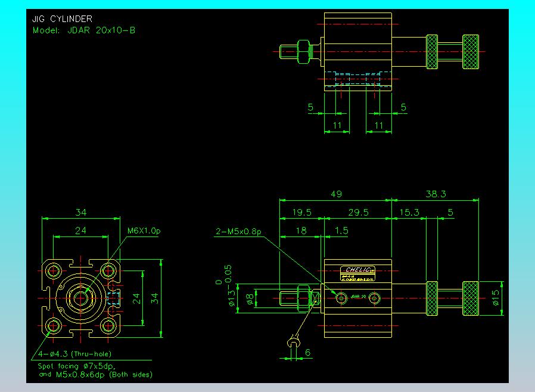Select the 'ø8' rod diameter dimension

[250, 299]
